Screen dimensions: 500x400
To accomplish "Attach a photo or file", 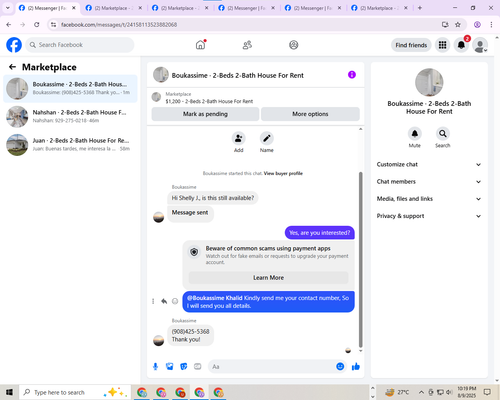I will point(170,367).
